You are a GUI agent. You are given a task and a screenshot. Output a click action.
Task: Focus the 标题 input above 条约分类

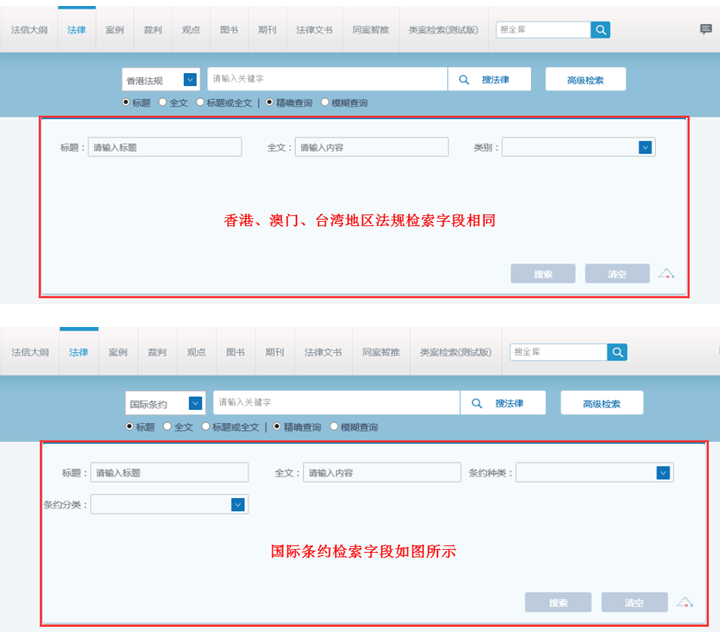click(x=169, y=473)
